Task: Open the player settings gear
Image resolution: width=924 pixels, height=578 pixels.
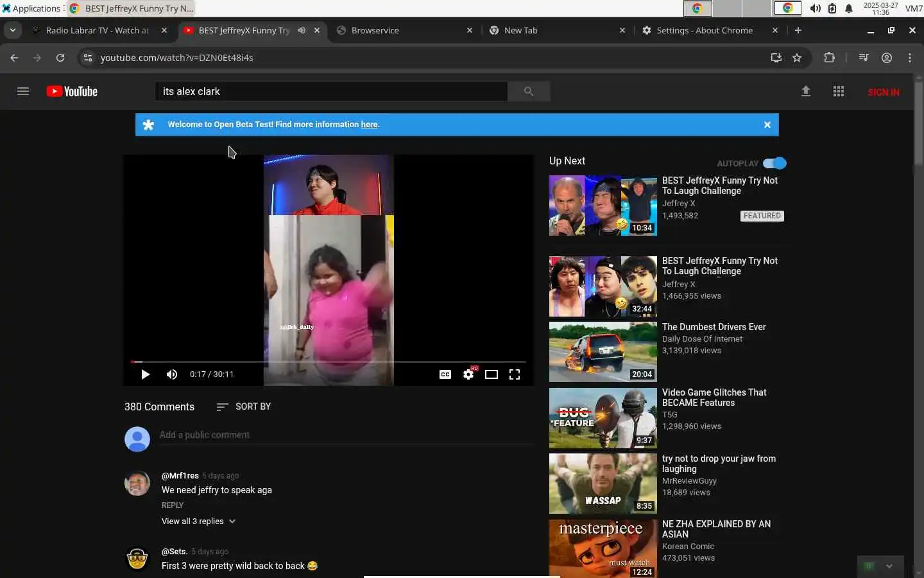Action: tap(469, 374)
